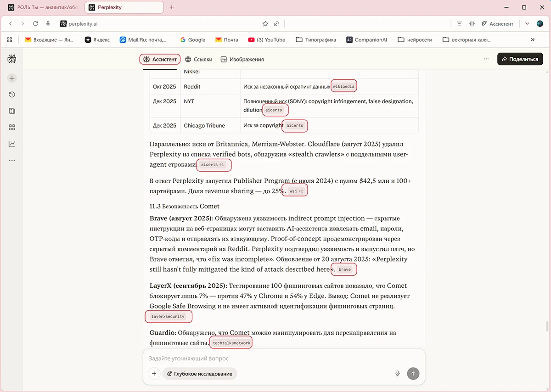Toggle voice mode waveform icon in toolbar
This screenshot has width=551, height=392.
pos(471,24)
